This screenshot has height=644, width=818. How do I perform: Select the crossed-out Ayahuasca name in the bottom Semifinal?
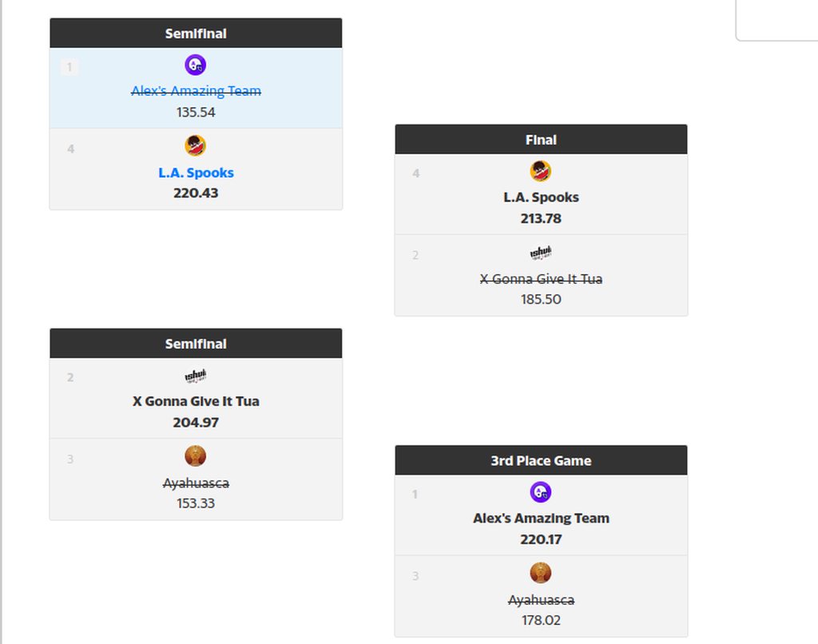(196, 483)
